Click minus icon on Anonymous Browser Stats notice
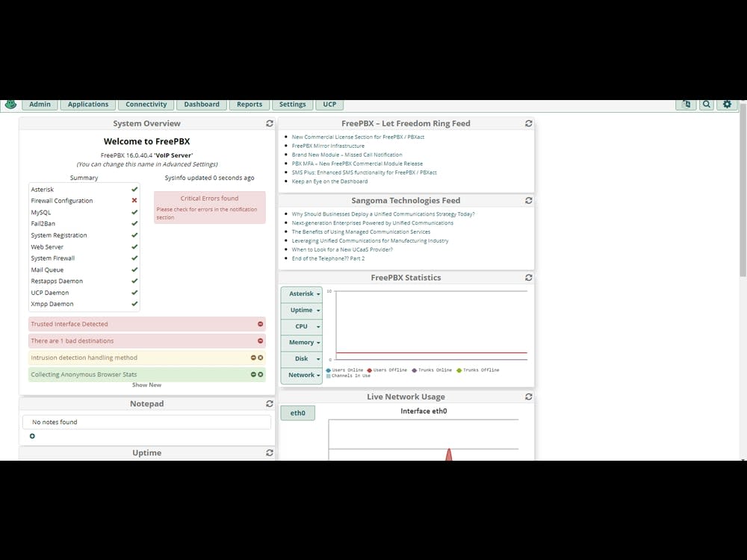The image size is (747, 560). click(253, 374)
